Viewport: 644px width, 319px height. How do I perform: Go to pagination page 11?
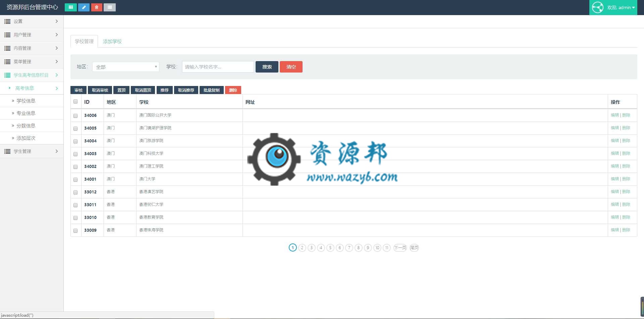387,248
